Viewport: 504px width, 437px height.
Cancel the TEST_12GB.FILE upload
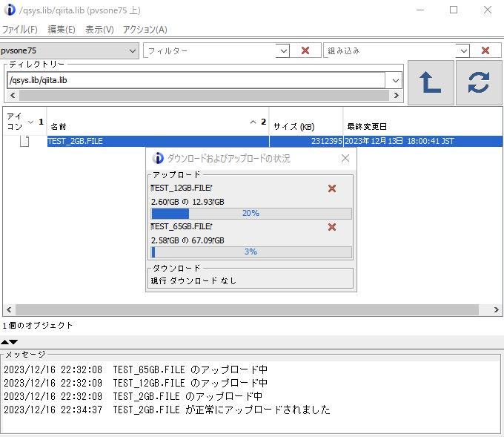coord(332,188)
